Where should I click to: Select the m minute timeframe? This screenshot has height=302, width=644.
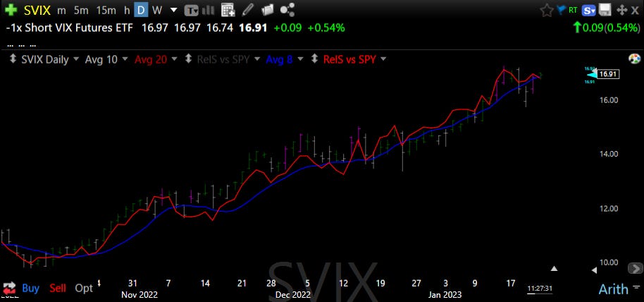click(61, 11)
